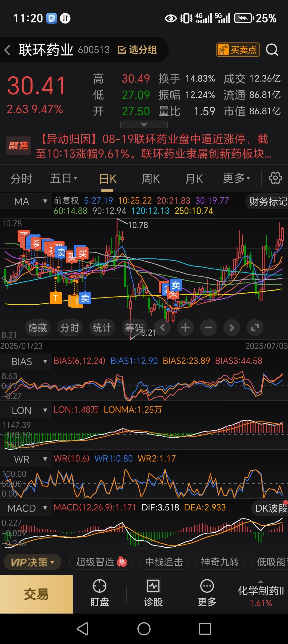
Task: Tap the Android back navigation button
Action: (82, 629)
